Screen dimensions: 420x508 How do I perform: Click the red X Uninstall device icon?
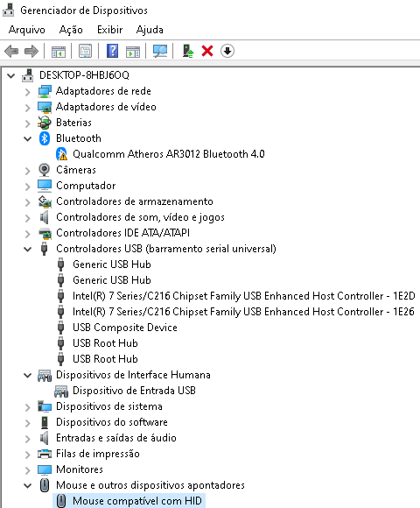point(207,51)
